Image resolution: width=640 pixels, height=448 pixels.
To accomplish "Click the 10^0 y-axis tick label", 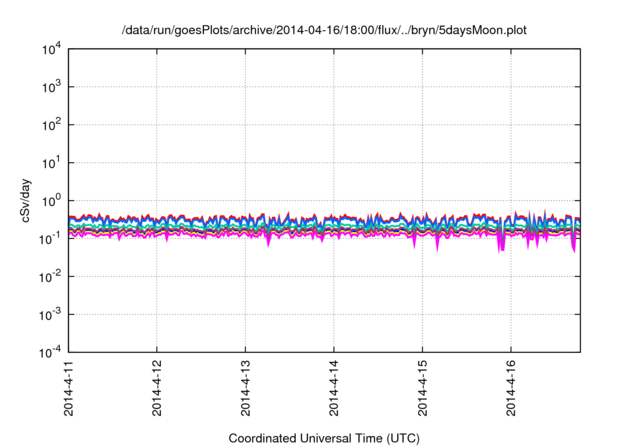I will tap(52, 201).
